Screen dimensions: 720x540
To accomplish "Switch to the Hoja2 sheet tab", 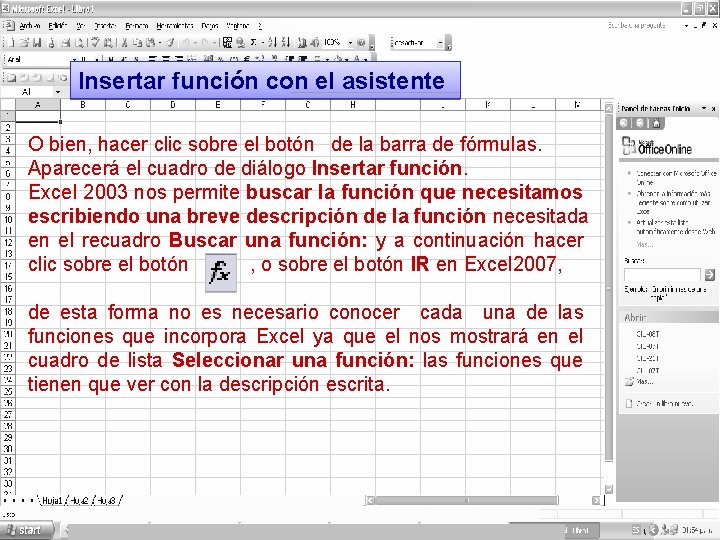I will click(80, 501).
